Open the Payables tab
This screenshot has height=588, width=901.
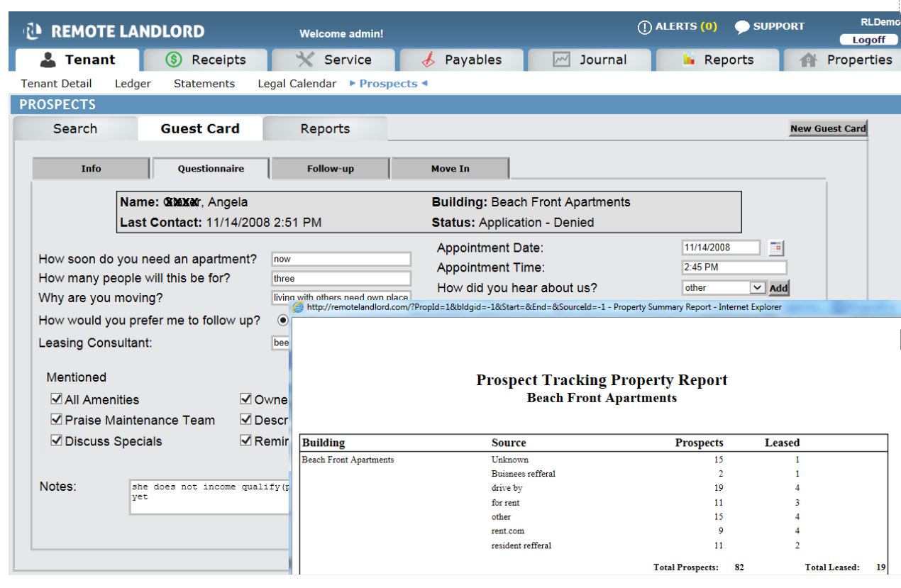[461, 60]
